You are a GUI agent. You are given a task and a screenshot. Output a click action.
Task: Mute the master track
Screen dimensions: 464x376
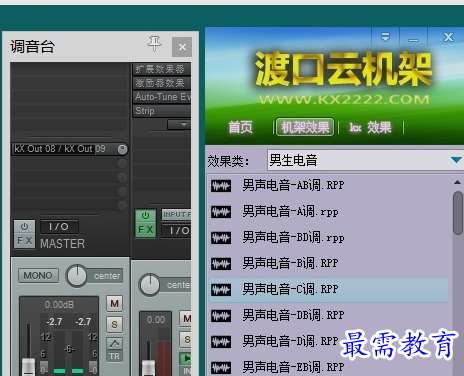point(114,304)
